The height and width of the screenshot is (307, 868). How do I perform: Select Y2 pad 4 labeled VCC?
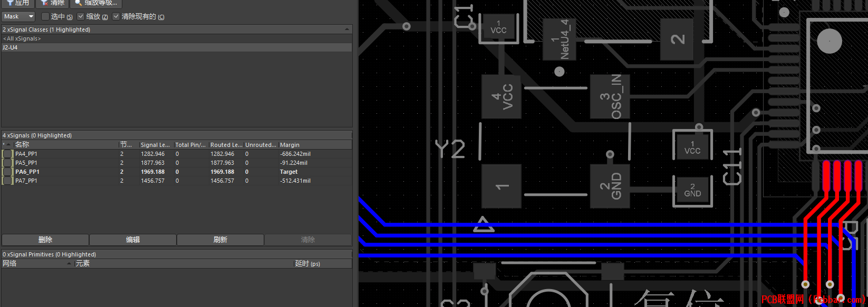point(501,97)
